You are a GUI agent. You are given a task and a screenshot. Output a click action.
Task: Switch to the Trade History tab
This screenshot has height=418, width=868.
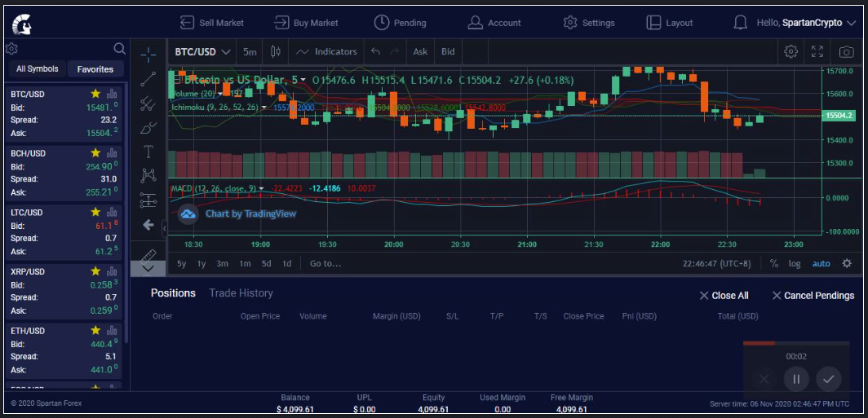tap(241, 293)
